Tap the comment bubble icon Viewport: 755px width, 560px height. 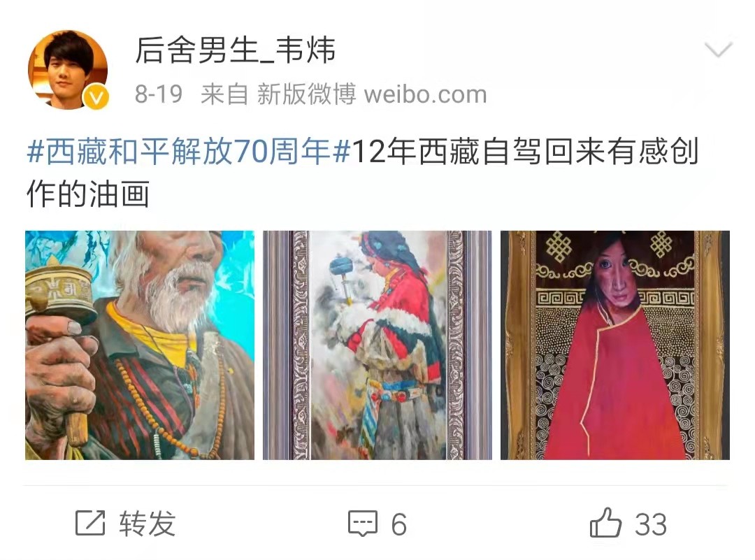[363, 524]
